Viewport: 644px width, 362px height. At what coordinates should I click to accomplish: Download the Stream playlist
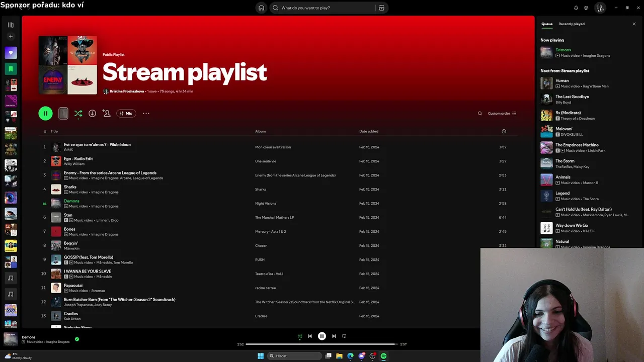click(92, 113)
